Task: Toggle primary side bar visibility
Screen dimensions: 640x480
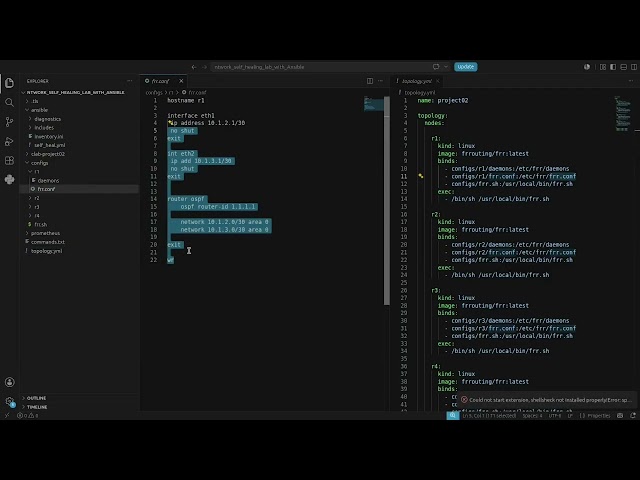Action: [613, 67]
